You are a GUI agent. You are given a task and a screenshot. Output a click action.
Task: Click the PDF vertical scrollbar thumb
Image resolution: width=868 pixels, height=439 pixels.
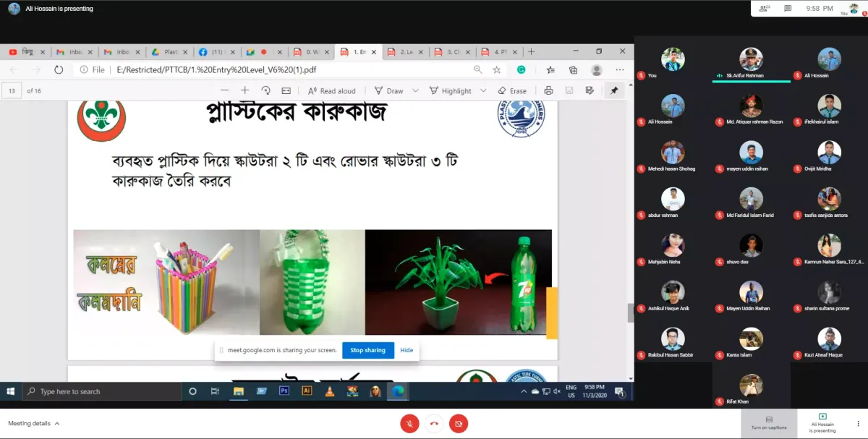click(x=630, y=312)
